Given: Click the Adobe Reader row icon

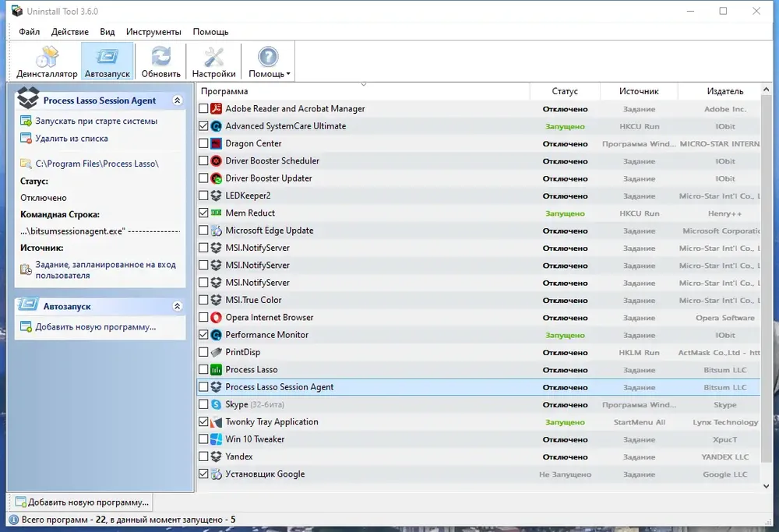Looking at the screenshot, I should [x=216, y=108].
